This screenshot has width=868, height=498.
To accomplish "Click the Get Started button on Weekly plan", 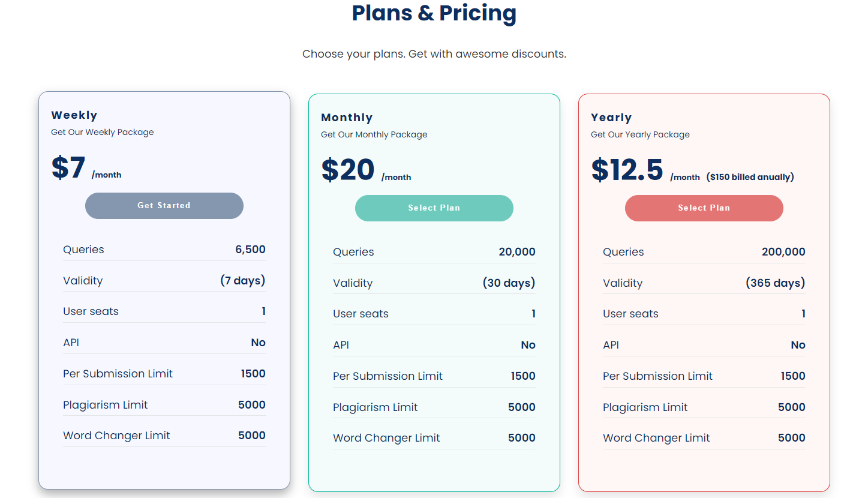I will pos(164,206).
